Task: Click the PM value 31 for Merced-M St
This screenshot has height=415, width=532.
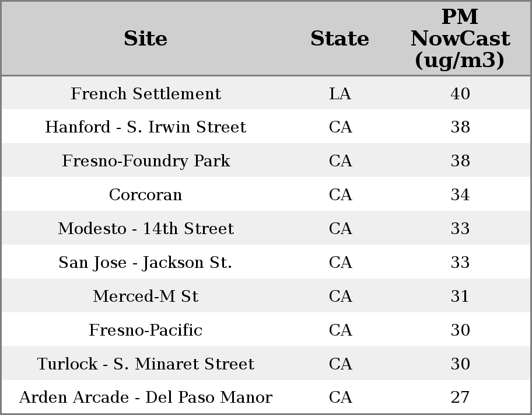Action: (x=460, y=297)
